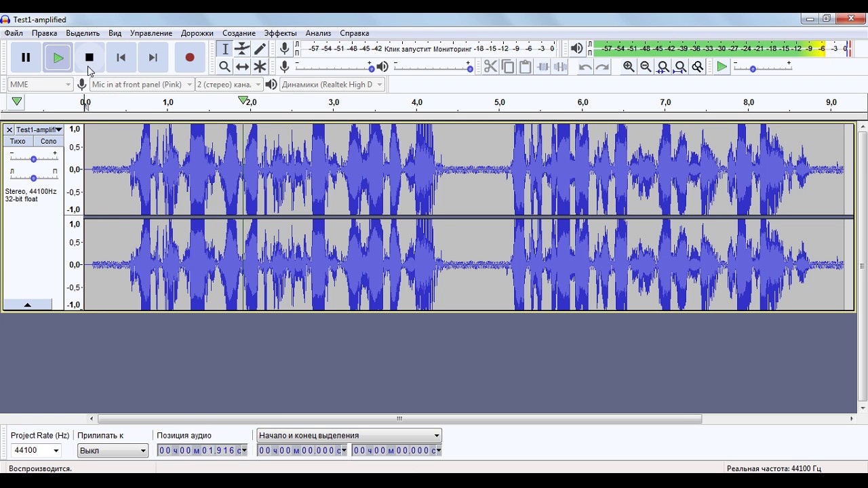Click the Redo arrow icon
The image size is (868, 488).
602,66
